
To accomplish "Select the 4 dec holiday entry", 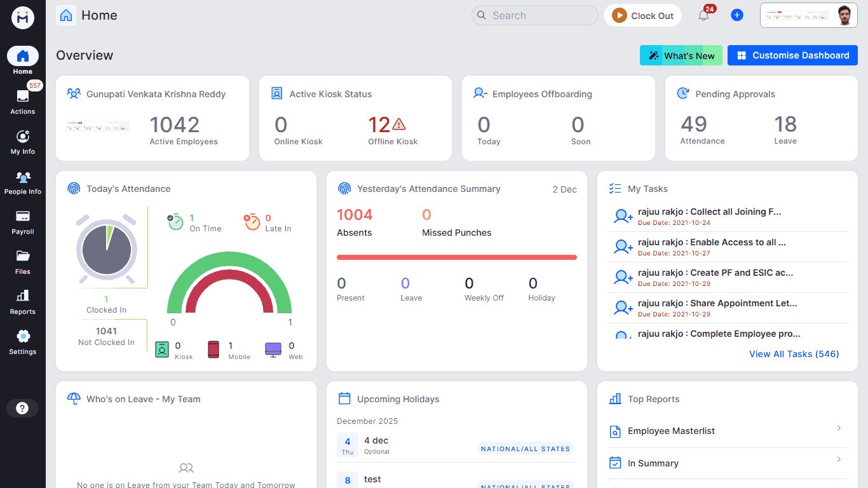I will coord(457,447).
